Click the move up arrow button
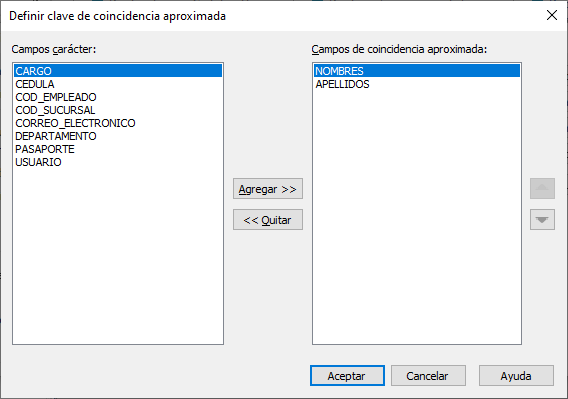Viewport: 568px width, 399px height. pos(542,188)
